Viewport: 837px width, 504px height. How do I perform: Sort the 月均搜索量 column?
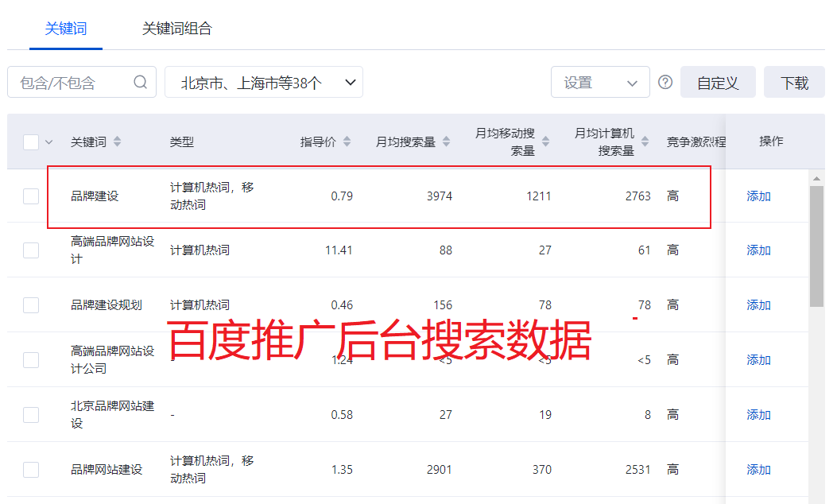(446, 140)
